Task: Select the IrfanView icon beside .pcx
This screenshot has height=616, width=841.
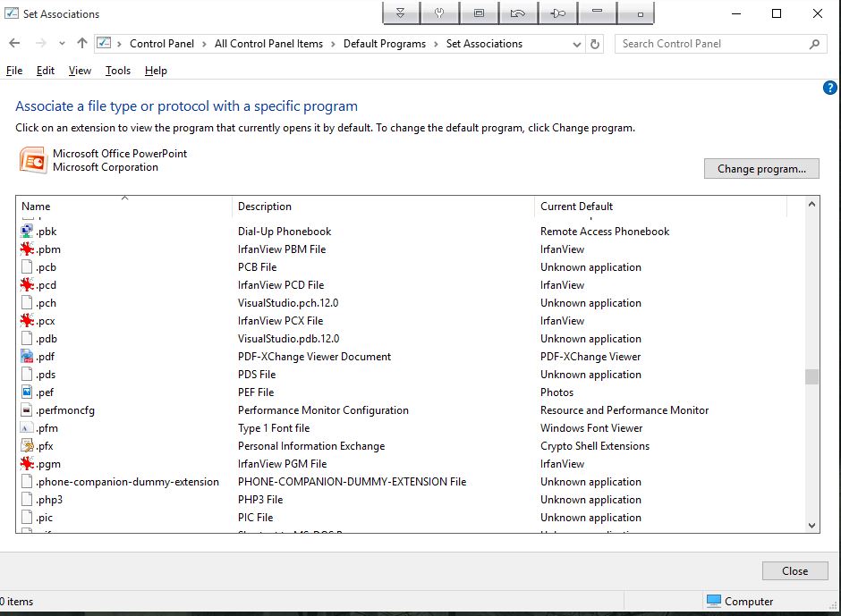Action: [27, 321]
